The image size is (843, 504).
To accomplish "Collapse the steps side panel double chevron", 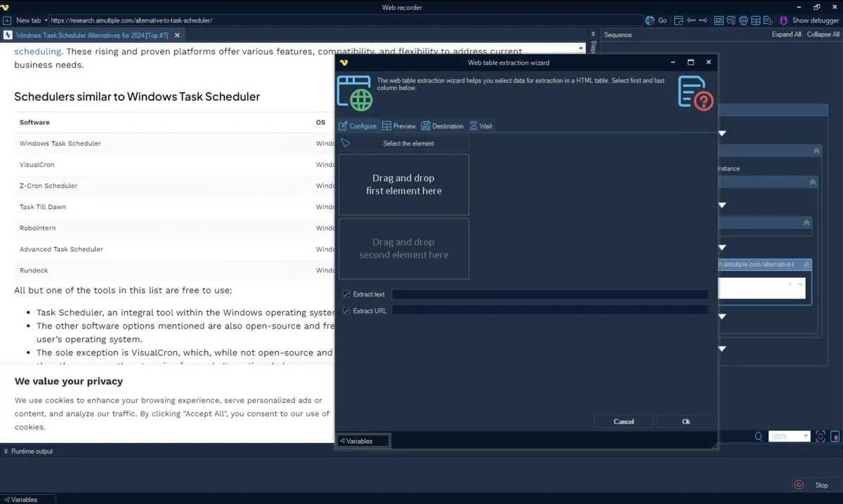I will click(x=593, y=34).
